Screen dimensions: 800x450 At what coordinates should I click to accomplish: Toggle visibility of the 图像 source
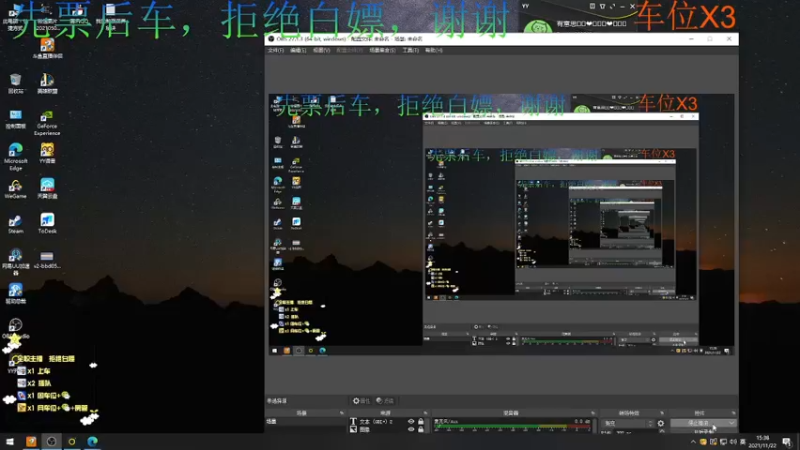click(411, 429)
